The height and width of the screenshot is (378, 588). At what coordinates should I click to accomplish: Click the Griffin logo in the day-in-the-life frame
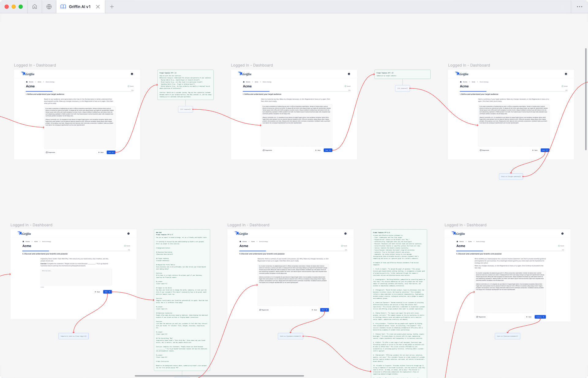click(x=28, y=74)
